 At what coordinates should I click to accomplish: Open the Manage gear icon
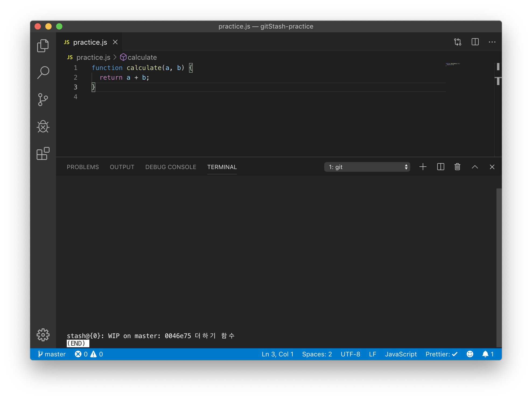(x=43, y=335)
